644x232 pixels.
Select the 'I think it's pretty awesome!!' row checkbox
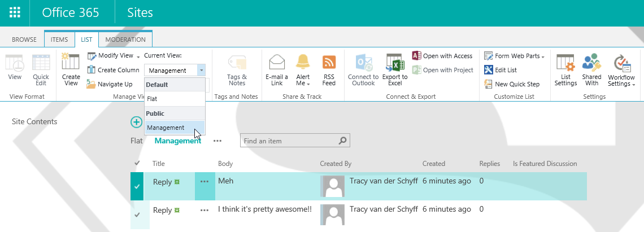137,215
